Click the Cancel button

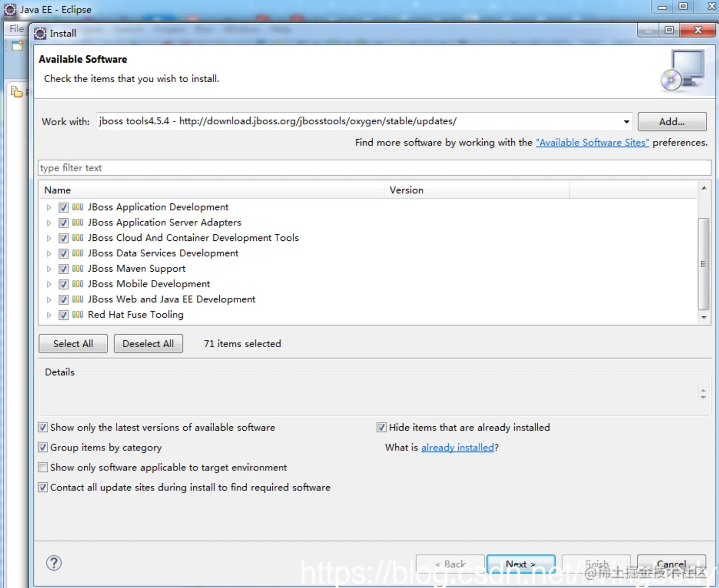[x=671, y=564]
